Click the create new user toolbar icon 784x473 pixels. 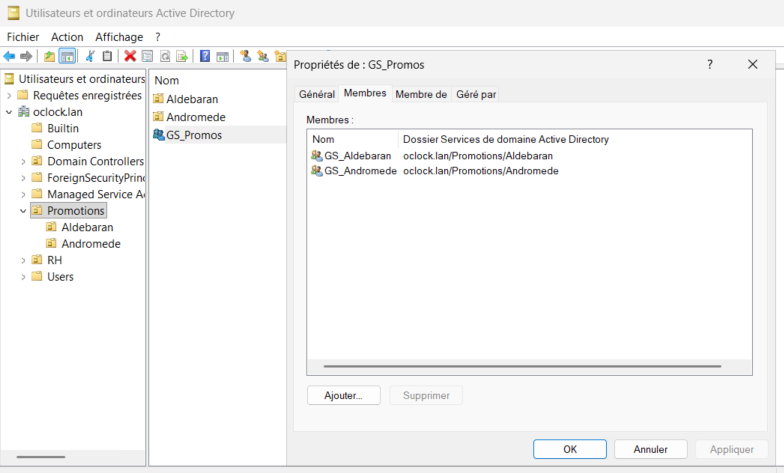[x=245, y=56]
